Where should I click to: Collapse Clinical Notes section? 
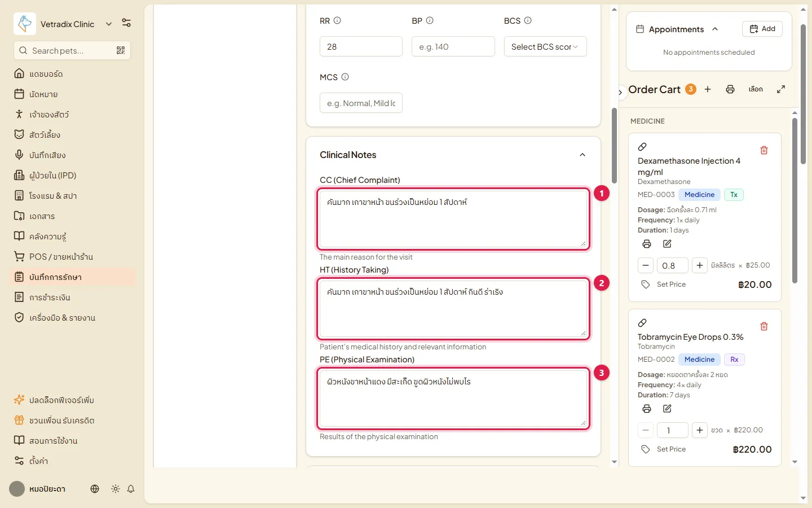click(582, 155)
